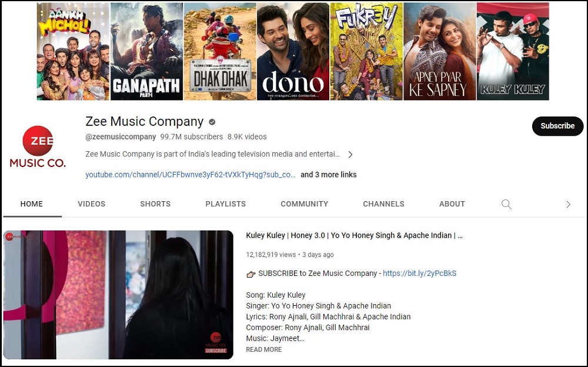The height and width of the screenshot is (367, 588).
Task: Open the HOME tab
Action: pyautogui.click(x=32, y=203)
